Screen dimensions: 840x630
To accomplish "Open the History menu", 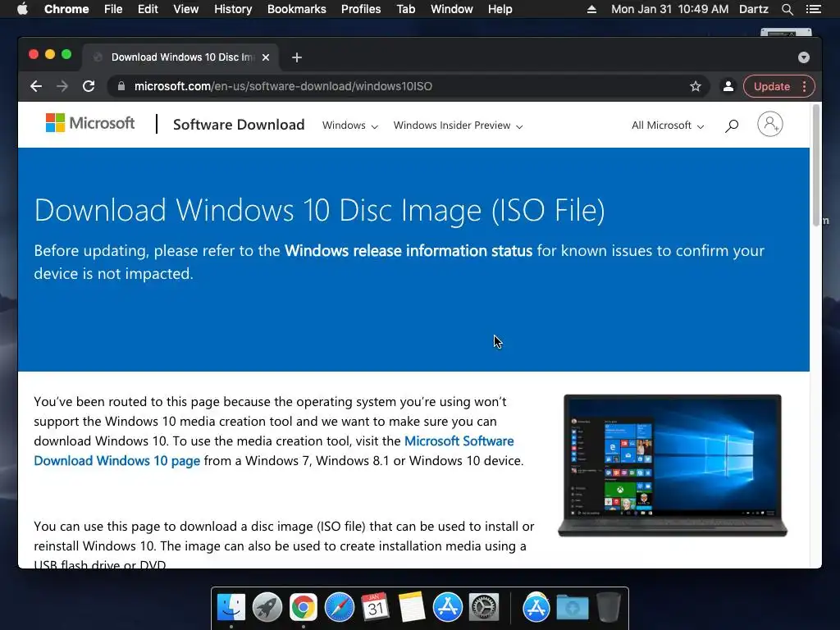I will coord(233,9).
